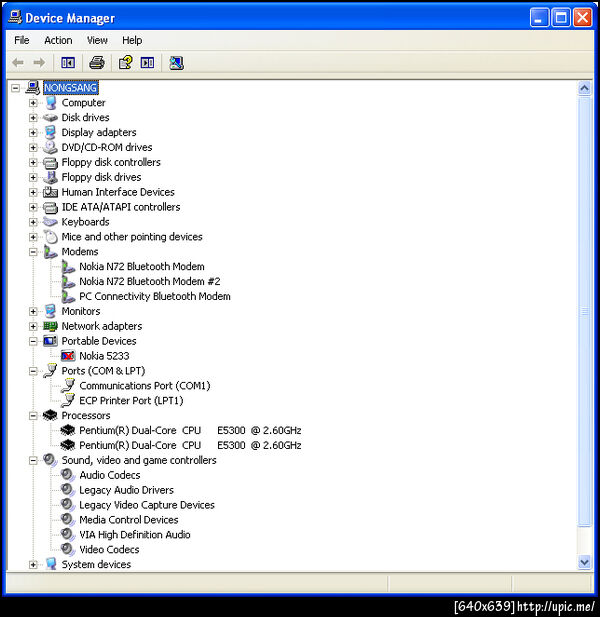
Task: Collapse the Modems node
Action: [33, 252]
